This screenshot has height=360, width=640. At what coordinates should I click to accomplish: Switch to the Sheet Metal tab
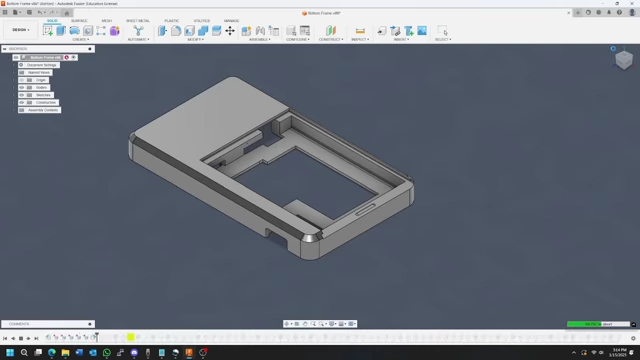(x=138, y=21)
